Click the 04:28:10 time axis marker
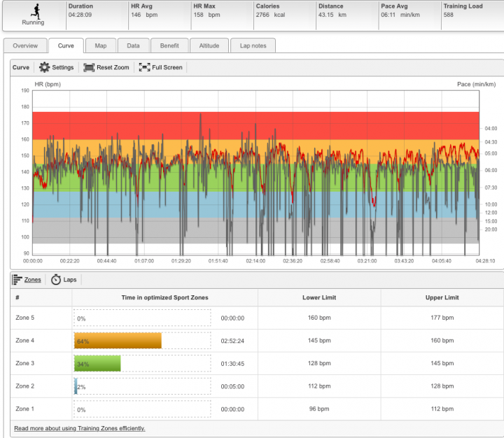Screen dimensions: 504x438 click(485, 261)
